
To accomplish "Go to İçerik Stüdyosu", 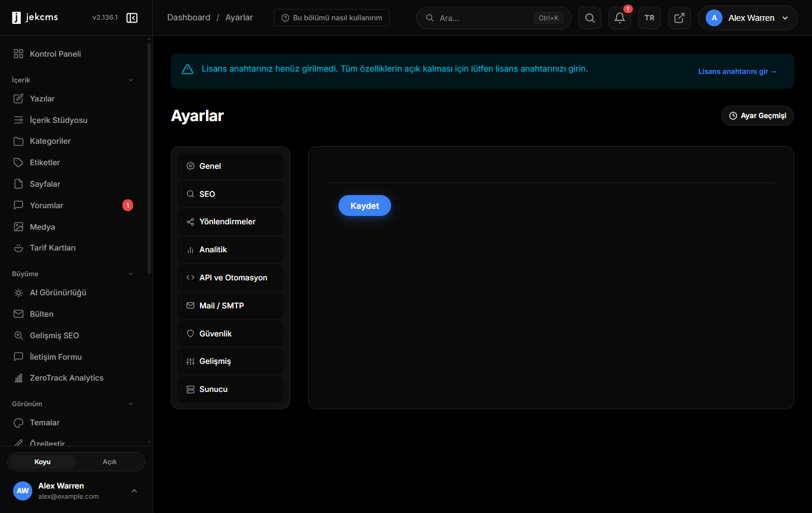I will tap(73, 120).
